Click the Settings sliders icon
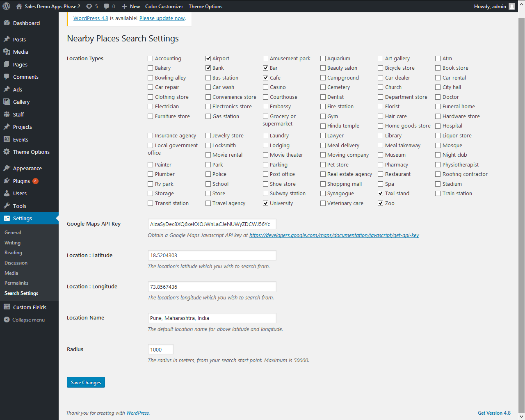This screenshot has height=420, width=525. click(7, 218)
